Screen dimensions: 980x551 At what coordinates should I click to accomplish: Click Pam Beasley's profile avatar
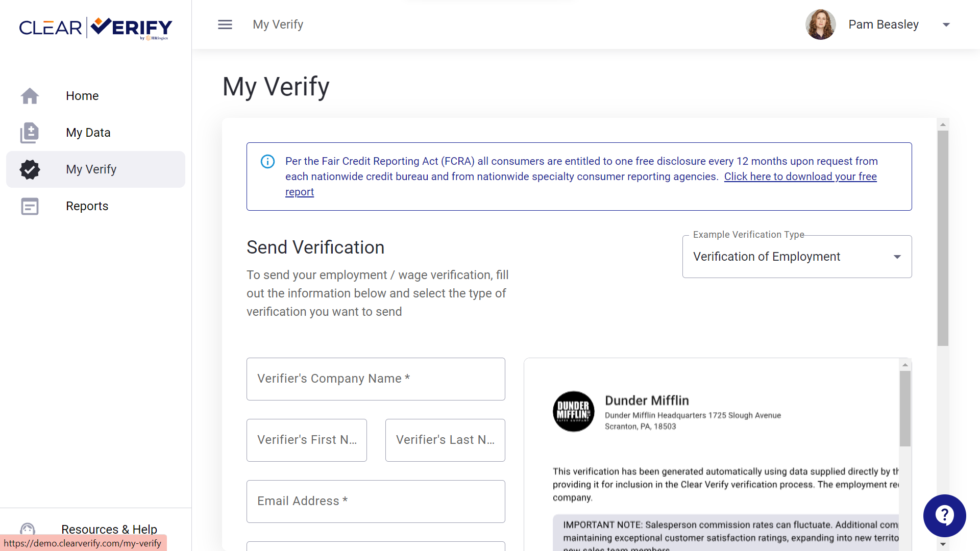point(820,24)
